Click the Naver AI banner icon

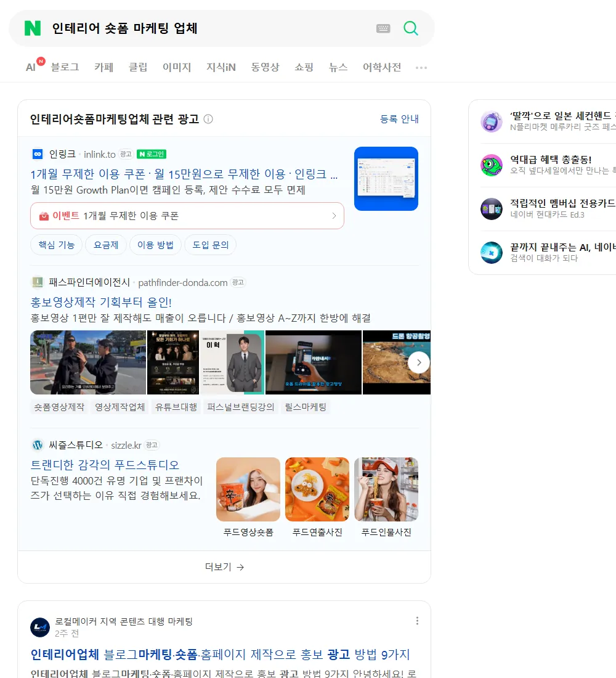(492, 253)
